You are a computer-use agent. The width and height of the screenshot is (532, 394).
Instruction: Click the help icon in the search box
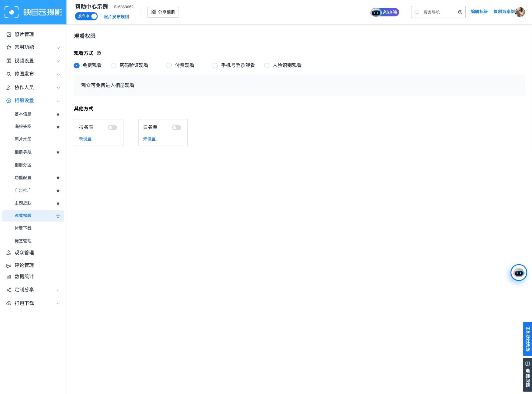pos(460,12)
